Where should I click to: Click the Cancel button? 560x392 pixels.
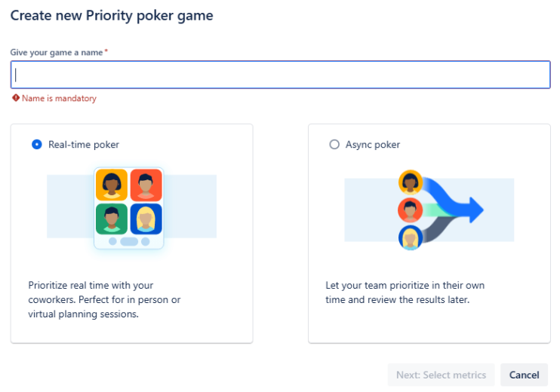[x=524, y=375]
